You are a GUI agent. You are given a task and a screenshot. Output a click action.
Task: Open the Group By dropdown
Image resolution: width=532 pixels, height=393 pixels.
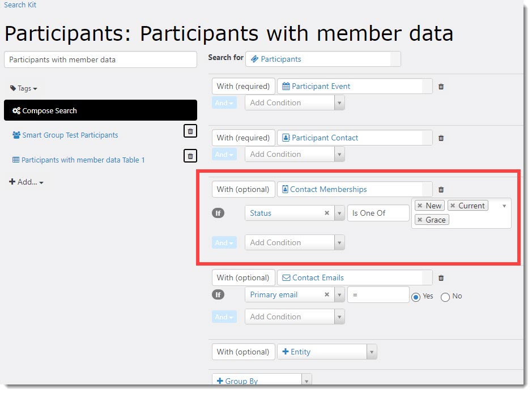pyautogui.click(x=262, y=380)
